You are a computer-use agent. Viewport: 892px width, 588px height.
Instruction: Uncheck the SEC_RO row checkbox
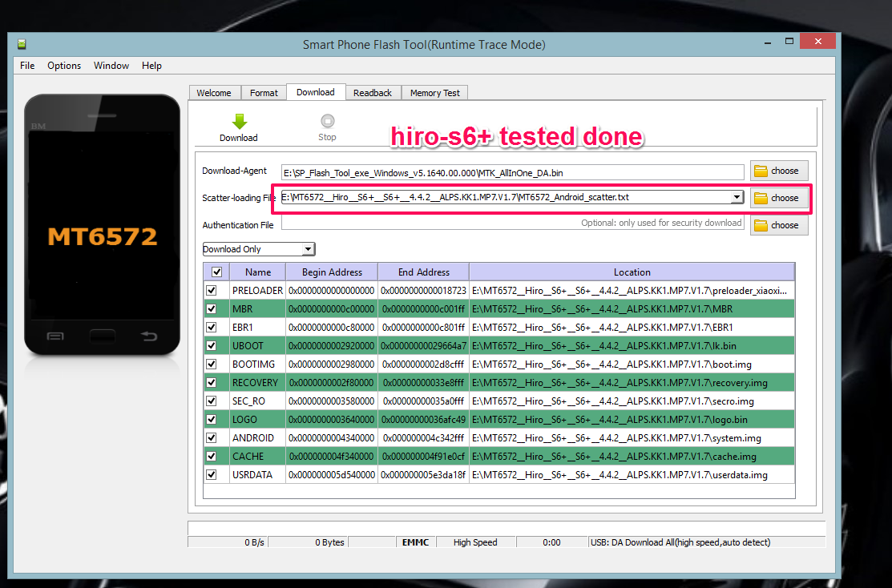pyautogui.click(x=212, y=401)
